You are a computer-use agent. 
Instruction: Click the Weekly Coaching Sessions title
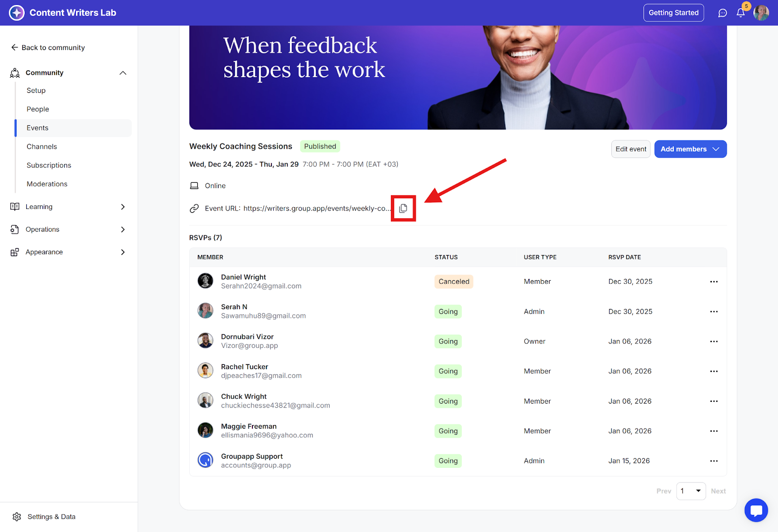click(241, 146)
